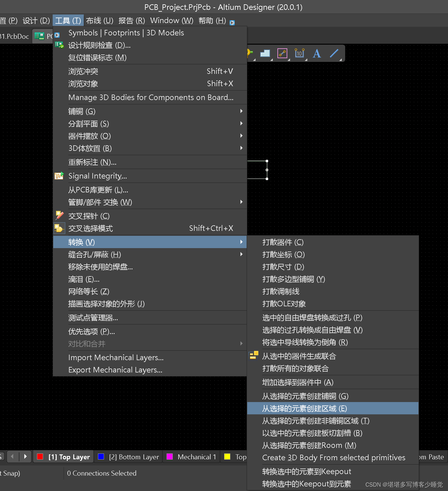Choose 打散坐标 (O) option
Screen dimensions: 448x491
coord(333,254)
